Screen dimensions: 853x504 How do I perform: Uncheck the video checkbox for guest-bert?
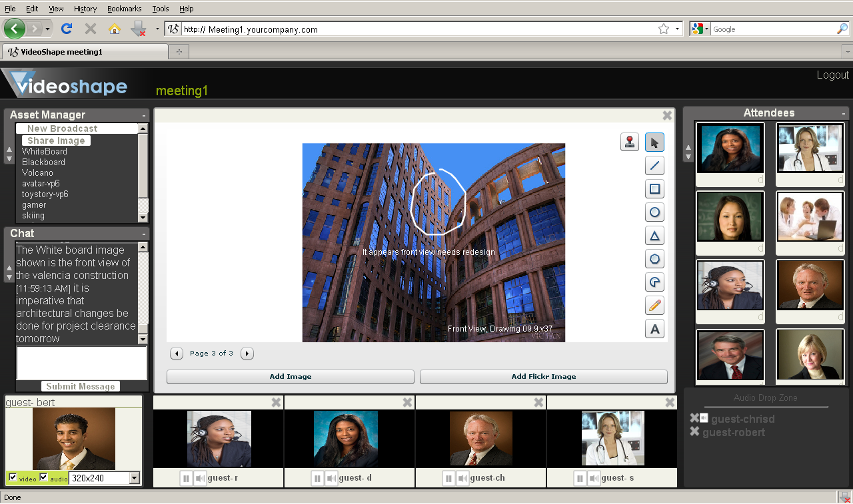pyautogui.click(x=13, y=477)
